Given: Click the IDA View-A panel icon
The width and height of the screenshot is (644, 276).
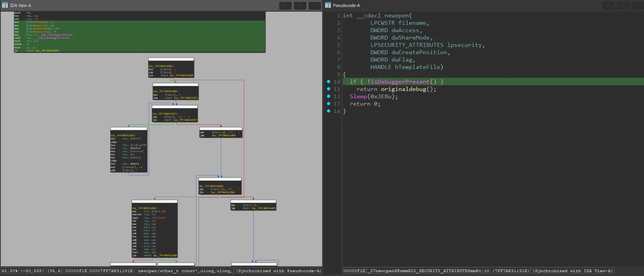Looking at the screenshot, I should pyautogui.click(x=5, y=5).
